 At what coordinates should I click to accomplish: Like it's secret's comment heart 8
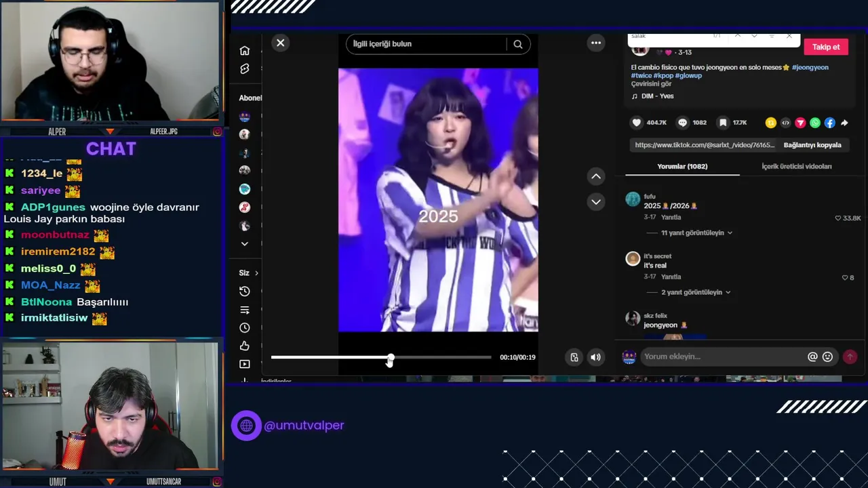click(845, 278)
